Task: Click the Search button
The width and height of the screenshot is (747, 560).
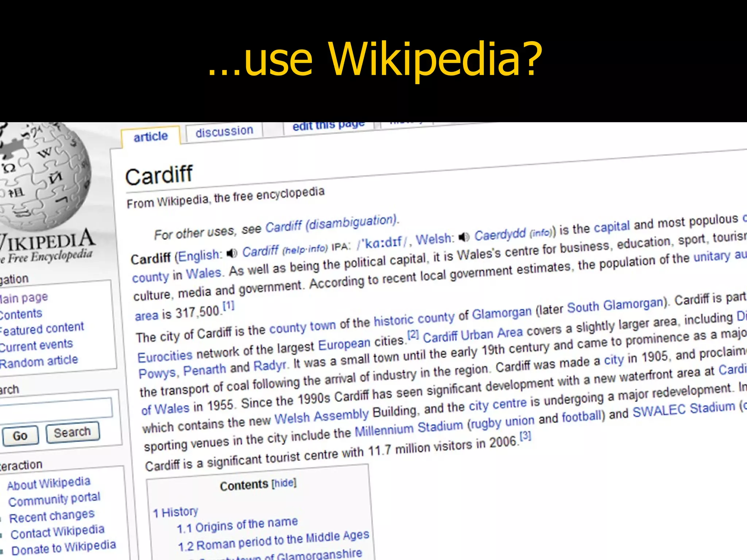Action: 72,432
